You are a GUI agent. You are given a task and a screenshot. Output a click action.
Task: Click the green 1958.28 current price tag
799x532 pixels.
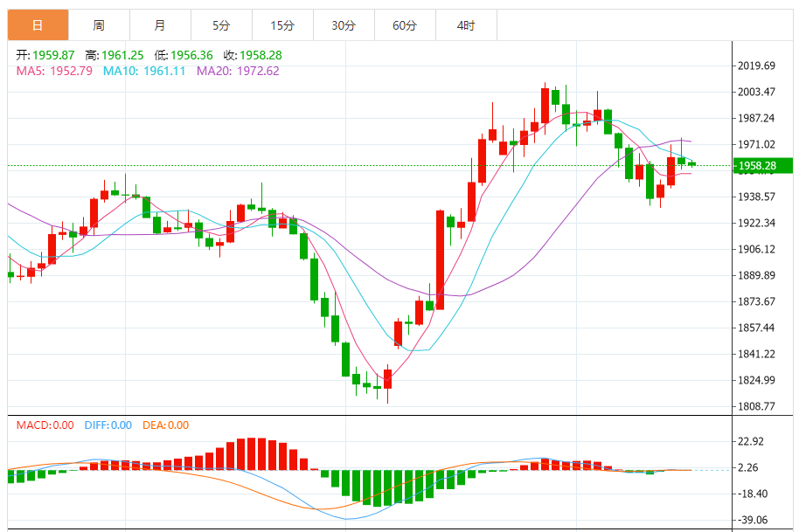tap(763, 165)
